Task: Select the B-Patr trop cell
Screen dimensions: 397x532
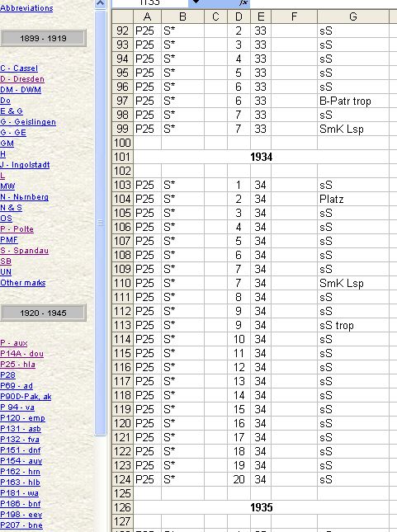Action: click(353, 101)
